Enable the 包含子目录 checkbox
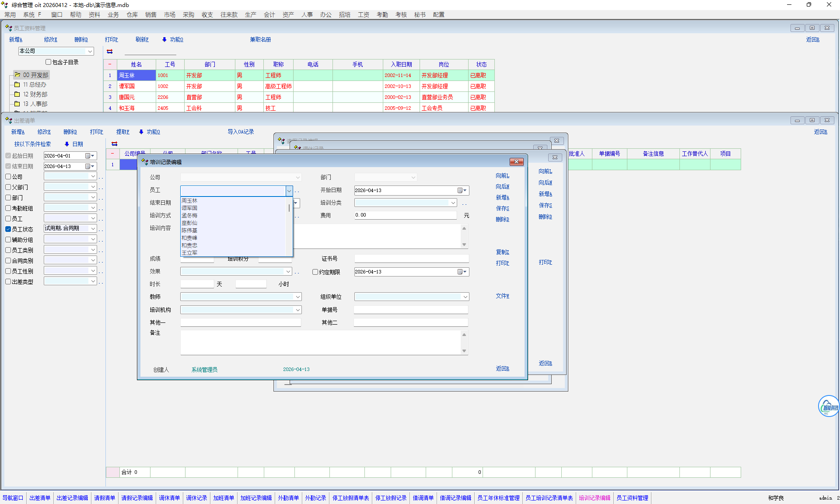The width and height of the screenshot is (840, 504). click(49, 62)
